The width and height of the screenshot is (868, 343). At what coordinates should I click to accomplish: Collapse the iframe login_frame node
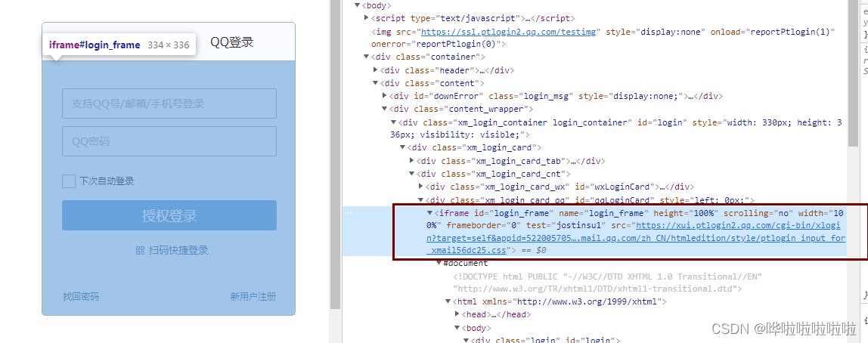pos(430,213)
